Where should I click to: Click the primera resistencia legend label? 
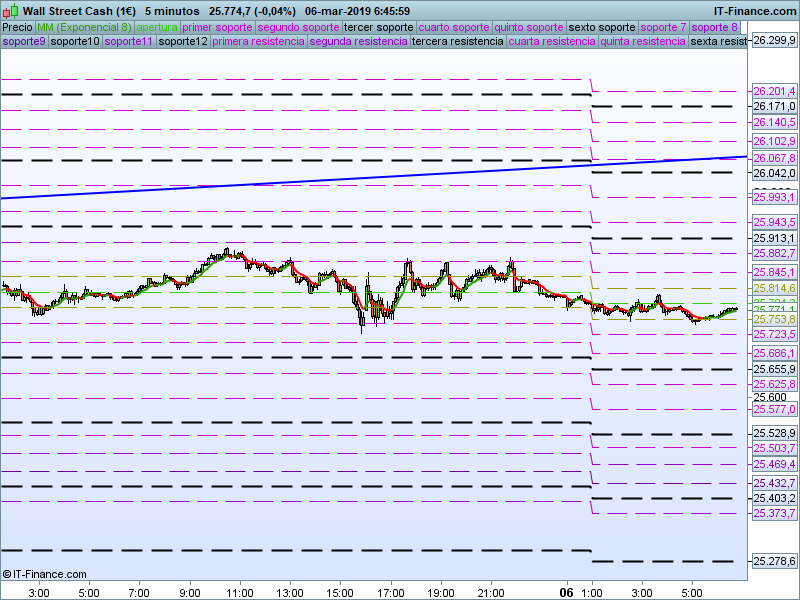[258, 41]
